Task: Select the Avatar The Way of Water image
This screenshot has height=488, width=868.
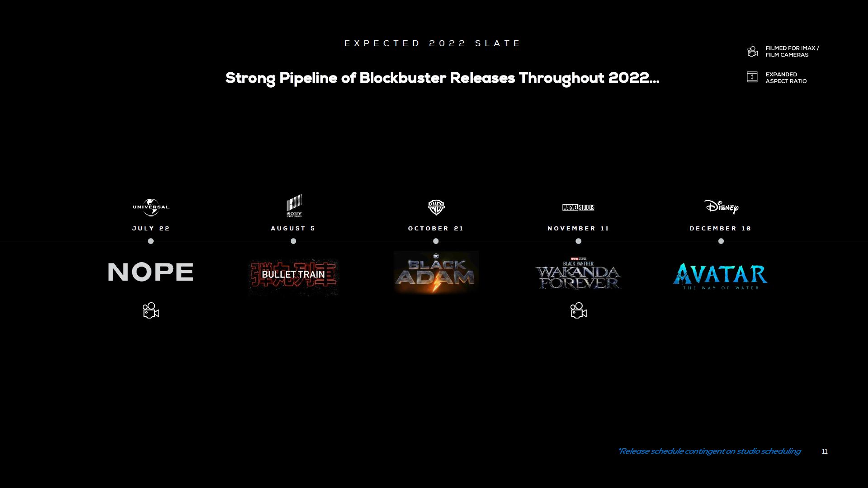Action: [x=720, y=276]
